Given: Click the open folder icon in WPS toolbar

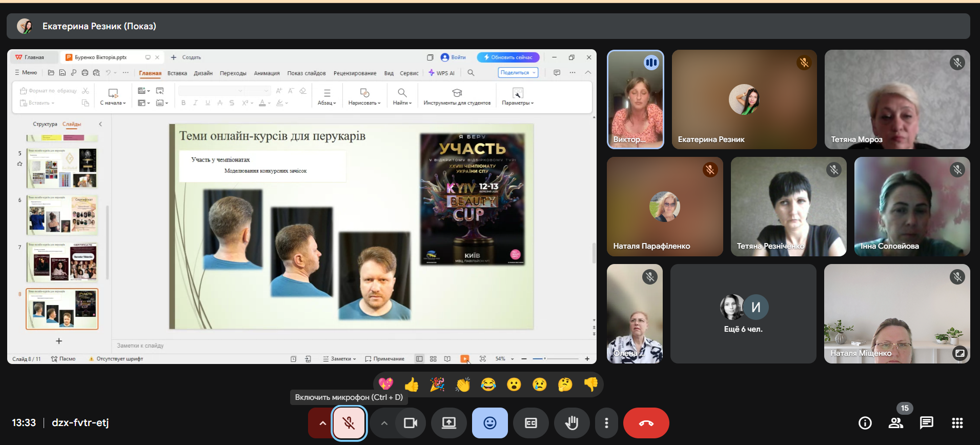Looking at the screenshot, I should coord(51,73).
